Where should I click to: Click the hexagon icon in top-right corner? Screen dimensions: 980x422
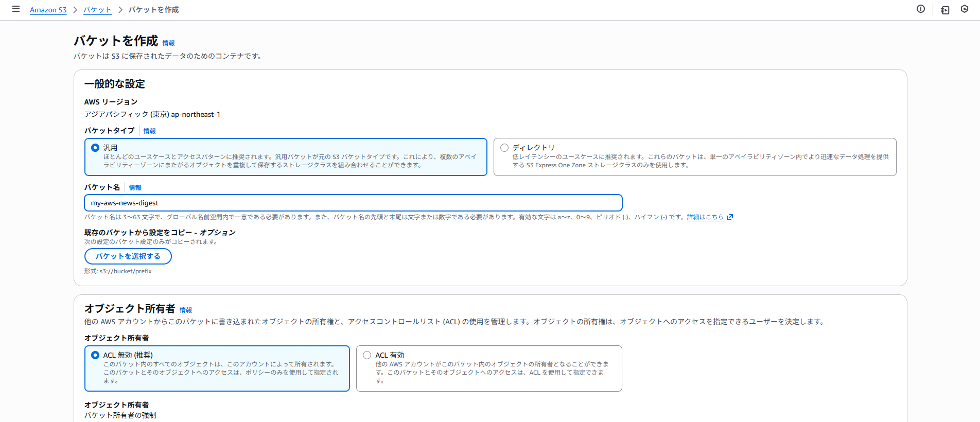click(965, 9)
